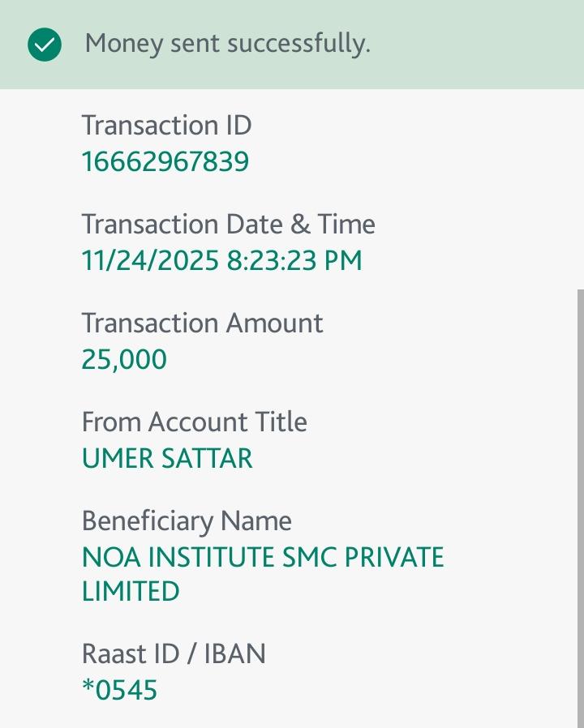
Task: Click transaction ID number 16662967839
Action: (x=165, y=162)
